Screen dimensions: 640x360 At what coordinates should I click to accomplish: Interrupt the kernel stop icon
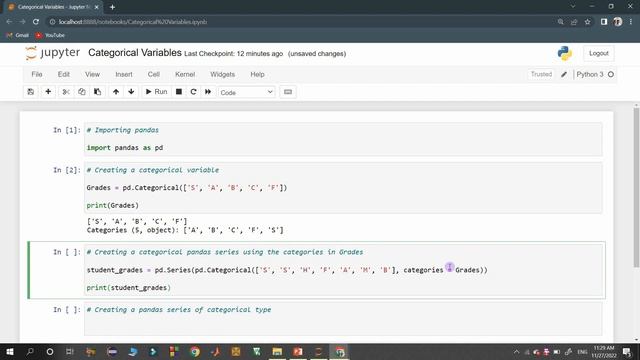pos(179,92)
